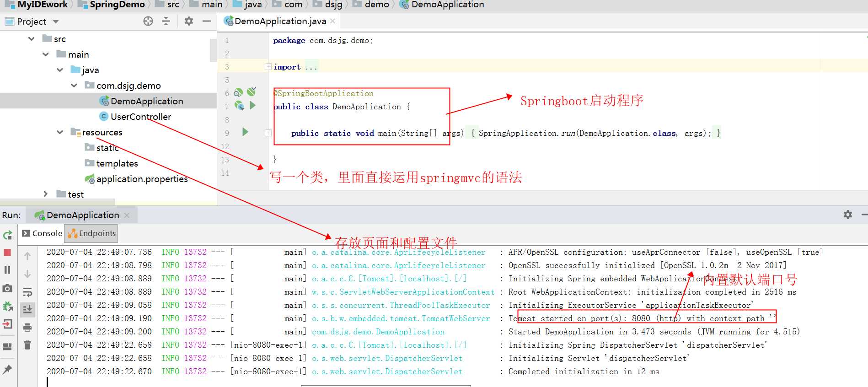
Task: Expand the folded main method body
Action: click(x=268, y=133)
